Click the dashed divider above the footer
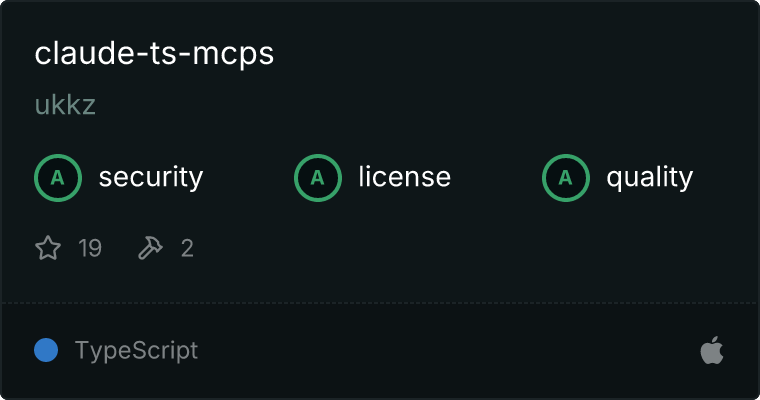Viewport: 760px width, 400px height. (x=380, y=303)
